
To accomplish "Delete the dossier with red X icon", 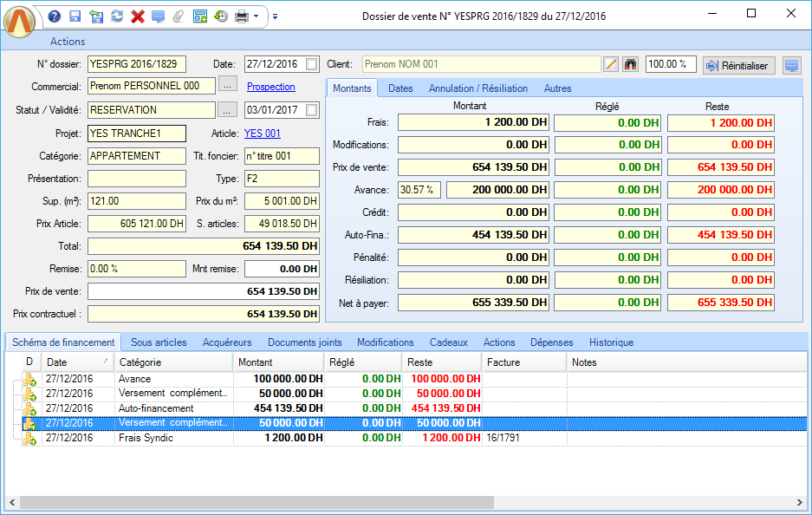I will [137, 16].
